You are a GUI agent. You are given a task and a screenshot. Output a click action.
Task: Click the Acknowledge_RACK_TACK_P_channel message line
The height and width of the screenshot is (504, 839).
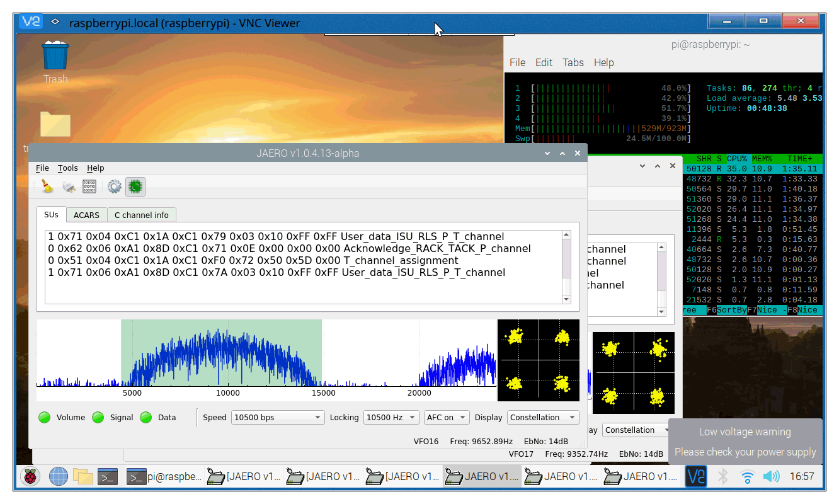coord(289,249)
